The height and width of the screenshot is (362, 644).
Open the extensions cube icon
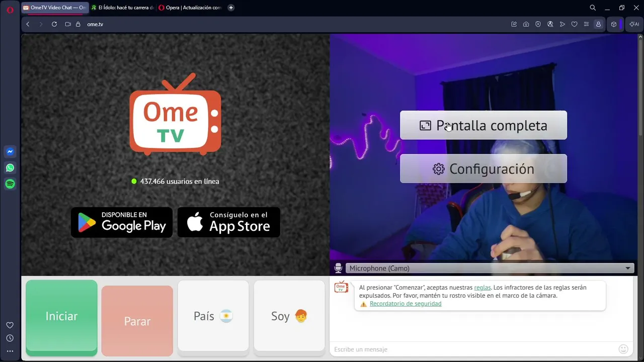(x=614, y=24)
